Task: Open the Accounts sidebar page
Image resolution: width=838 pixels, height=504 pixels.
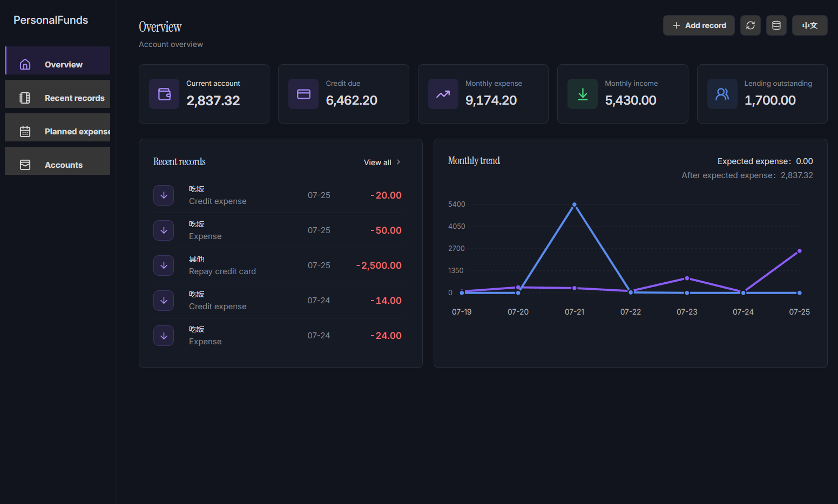Action: [58, 161]
